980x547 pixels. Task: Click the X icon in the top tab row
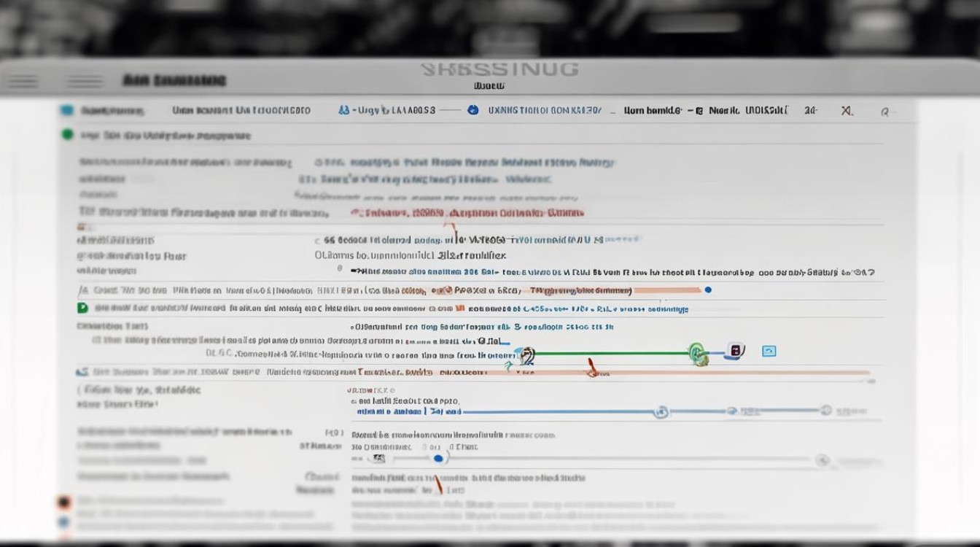847,111
